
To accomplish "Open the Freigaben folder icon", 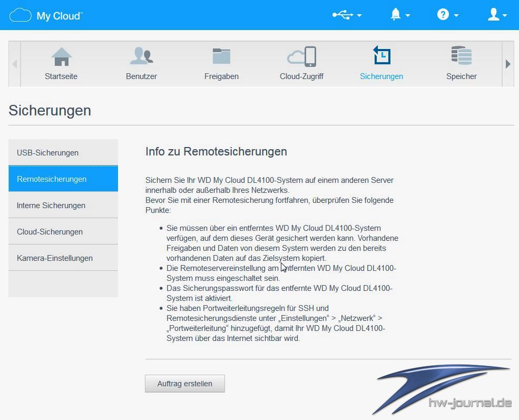I will 221,56.
